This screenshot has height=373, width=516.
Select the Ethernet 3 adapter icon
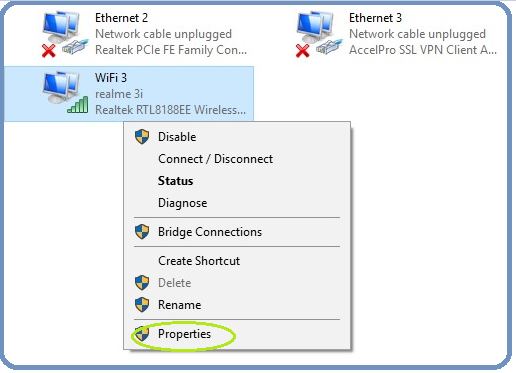(319, 34)
